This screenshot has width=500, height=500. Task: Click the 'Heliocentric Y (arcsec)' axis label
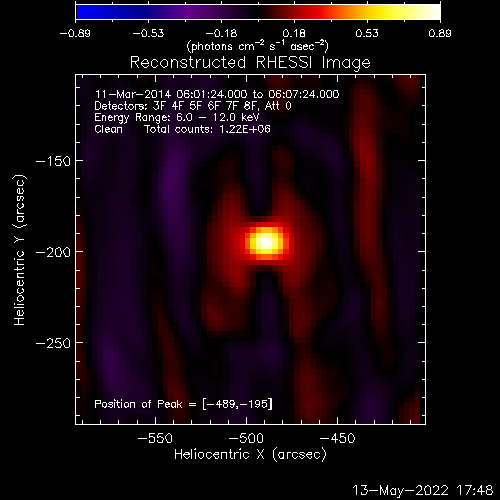coord(20,250)
